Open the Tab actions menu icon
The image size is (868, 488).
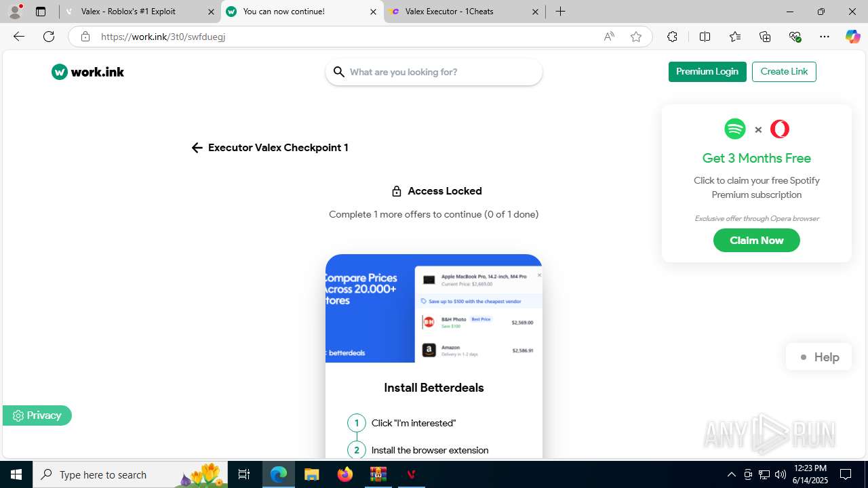[x=41, y=12]
